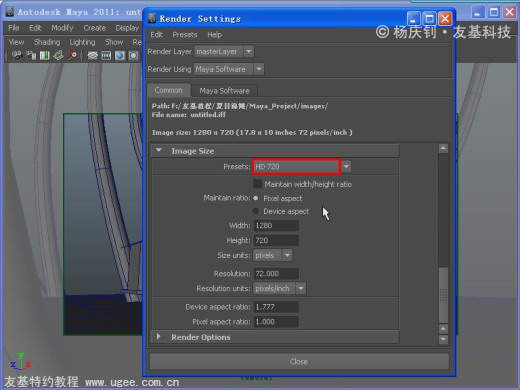Image resolution: width=520 pixels, height=390 pixels.
Task: Click the Close button at dialog bottom
Action: pyautogui.click(x=299, y=362)
